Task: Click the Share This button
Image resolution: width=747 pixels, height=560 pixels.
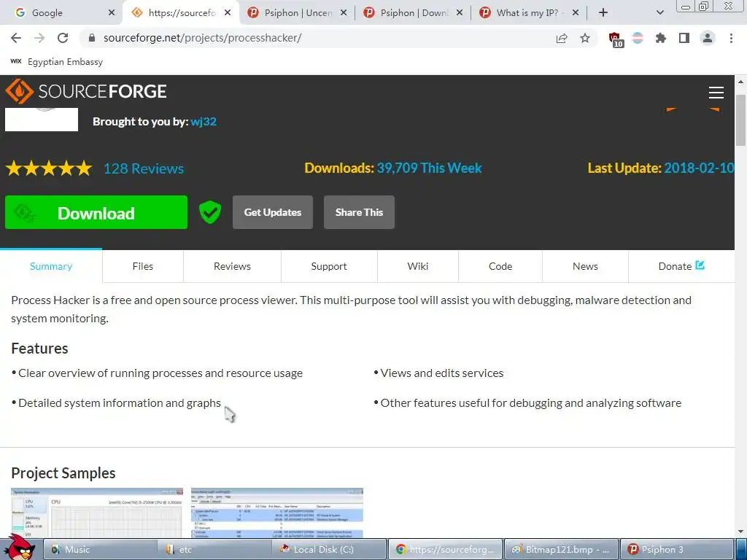Action: coord(359,212)
